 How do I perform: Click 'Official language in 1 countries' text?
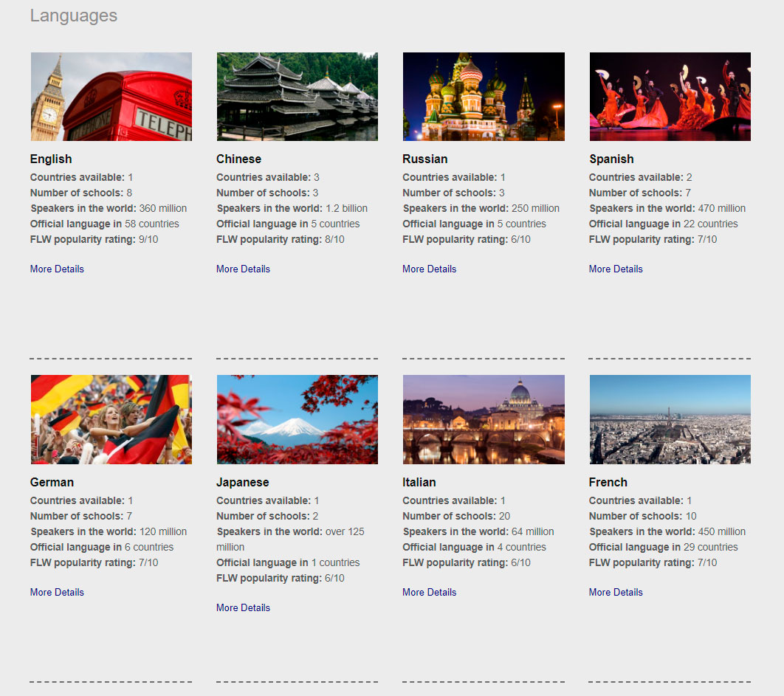tap(288, 562)
